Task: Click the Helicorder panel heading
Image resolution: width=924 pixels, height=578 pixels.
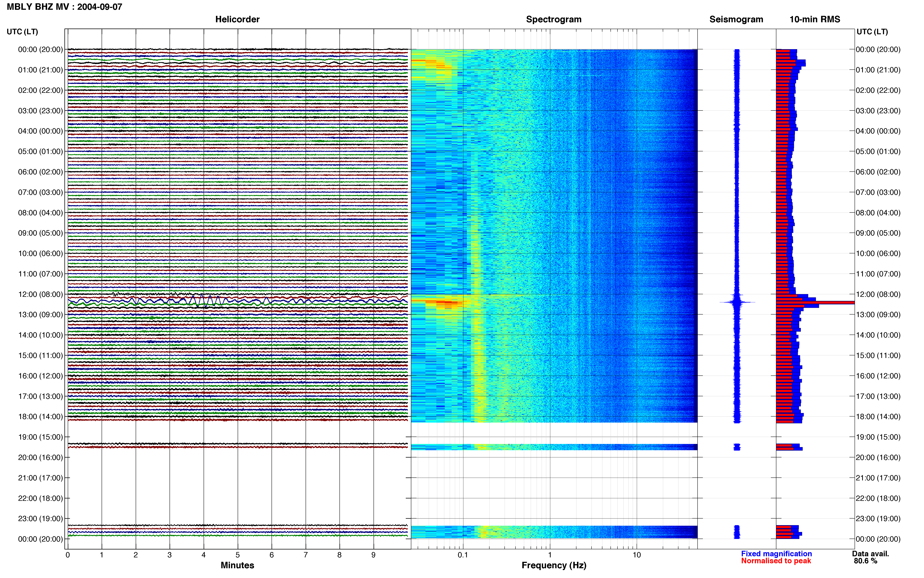Action: pyautogui.click(x=237, y=19)
